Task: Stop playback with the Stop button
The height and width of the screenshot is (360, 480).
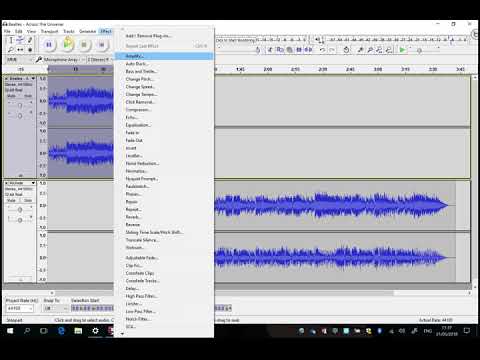Action: [x=84, y=44]
